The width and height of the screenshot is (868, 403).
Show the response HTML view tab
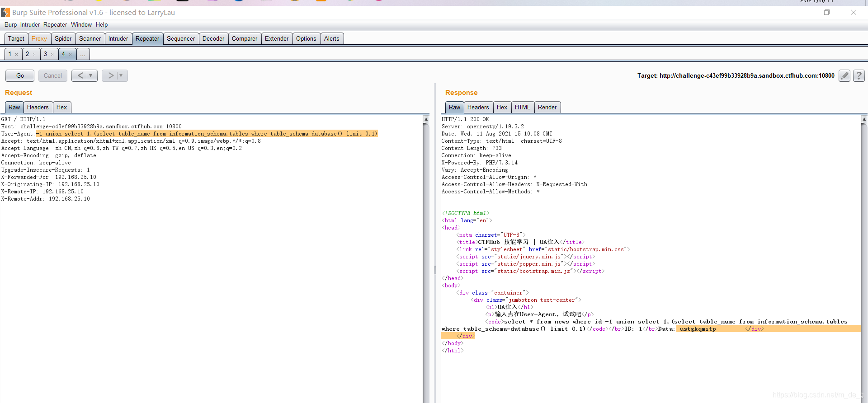pos(522,108)
